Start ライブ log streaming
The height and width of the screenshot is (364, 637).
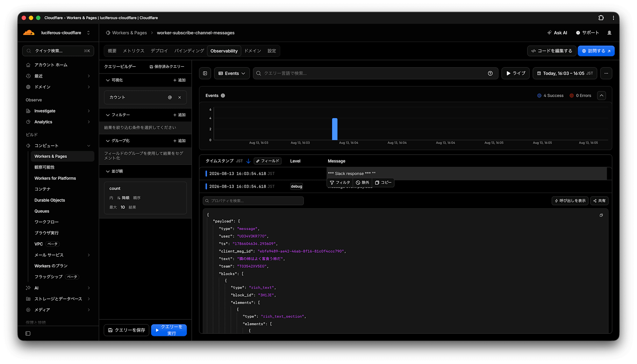click(516, 73)
